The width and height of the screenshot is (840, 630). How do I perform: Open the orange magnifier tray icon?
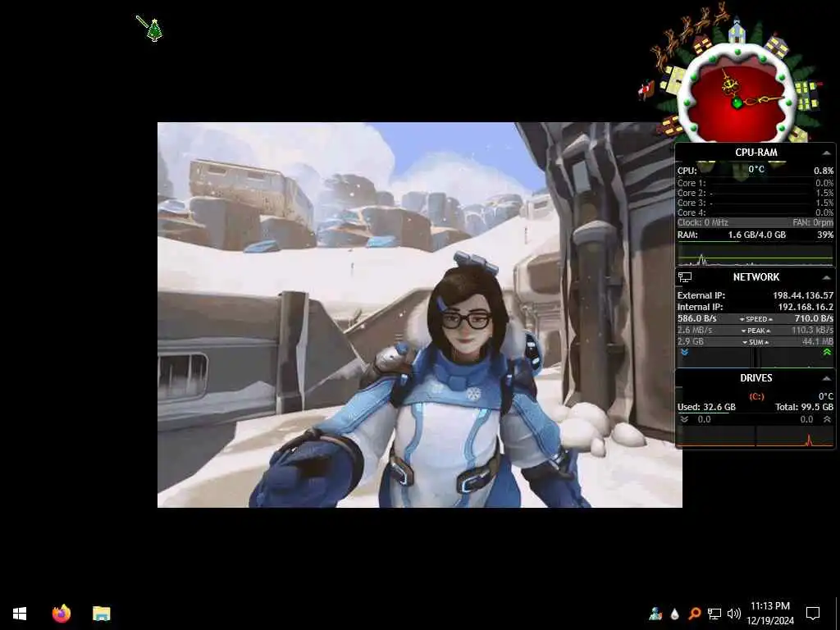tap(694, 614)
